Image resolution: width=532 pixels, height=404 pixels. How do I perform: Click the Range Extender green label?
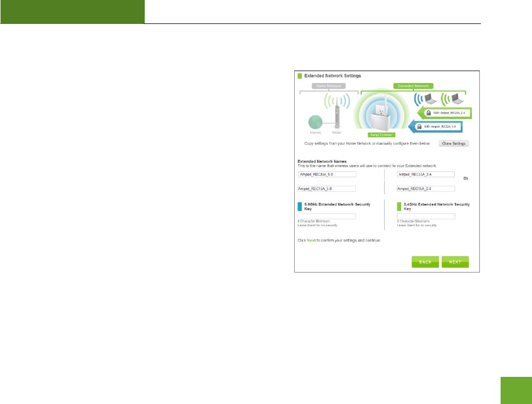[381, 135]
